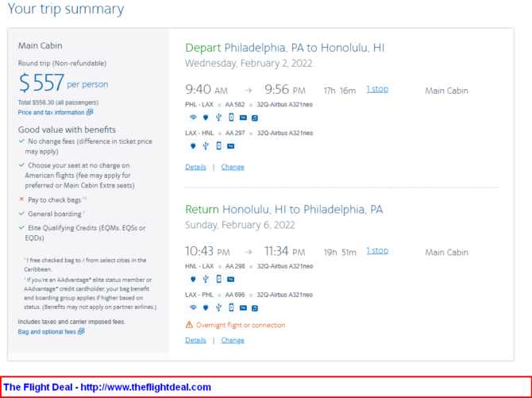Image resolution: width=532 pixels, height=398 pixels.
Task: Click the power outlet icon for AA 696
Action: 206,307
